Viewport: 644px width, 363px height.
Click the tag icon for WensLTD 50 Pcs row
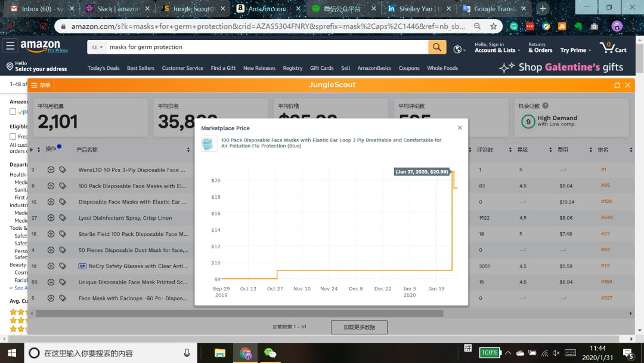coord(63,170)
